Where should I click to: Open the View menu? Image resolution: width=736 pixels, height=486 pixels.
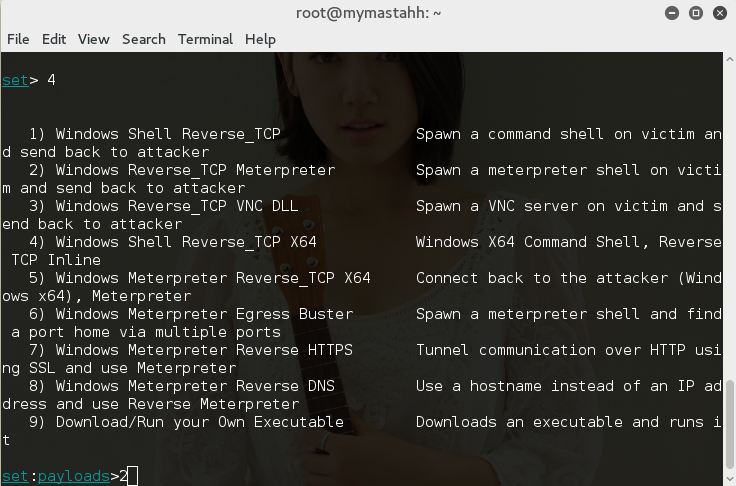(93, 39)
